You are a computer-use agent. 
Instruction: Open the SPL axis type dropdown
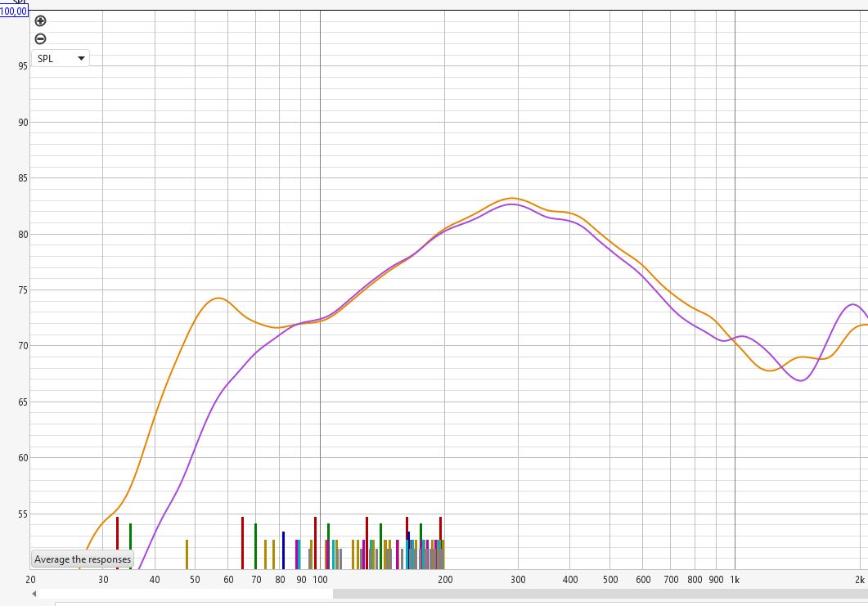[x=61, y=58]
